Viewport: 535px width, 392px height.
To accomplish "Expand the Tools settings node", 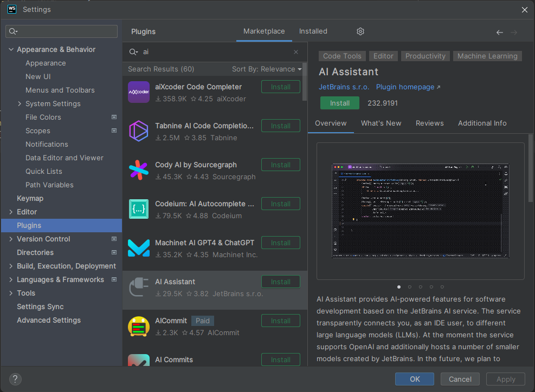I will tap(11, 293).
